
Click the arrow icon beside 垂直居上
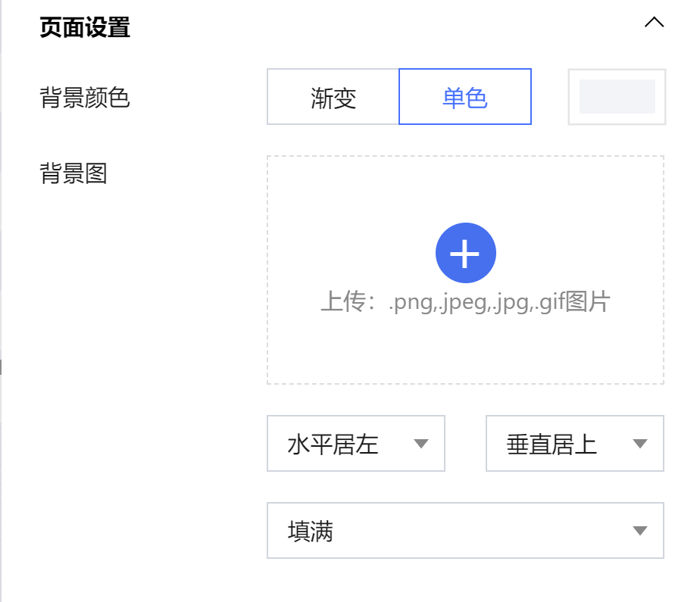click(640, 444)
